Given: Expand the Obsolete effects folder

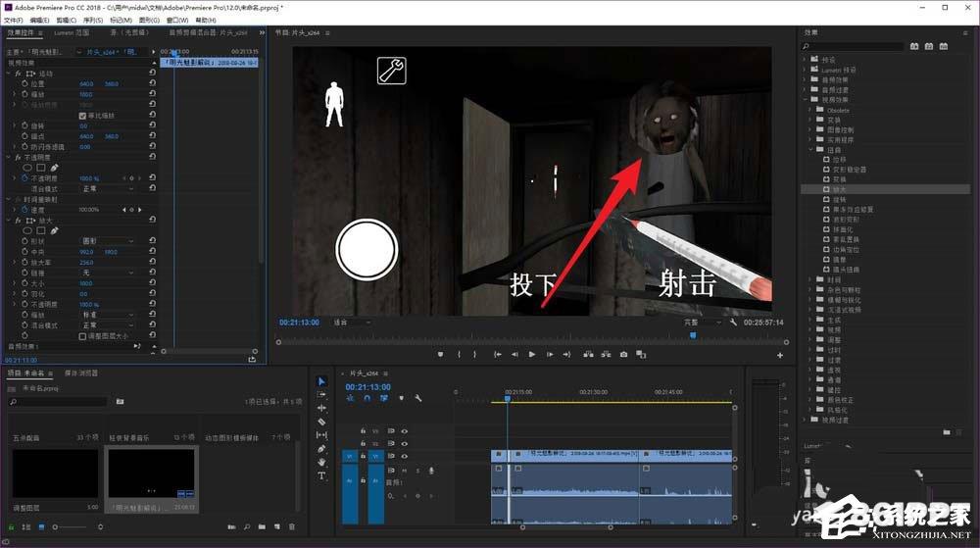Looking at the screenshot, I should pos(810,110).
